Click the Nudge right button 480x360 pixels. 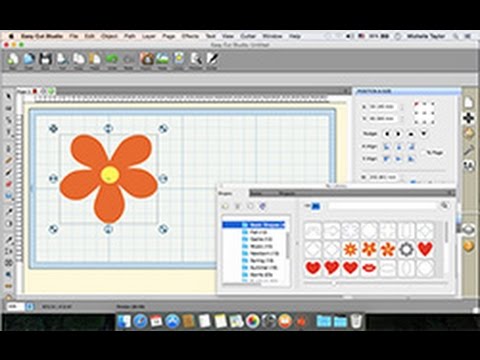pyautogui.click(x=399, y=134)
